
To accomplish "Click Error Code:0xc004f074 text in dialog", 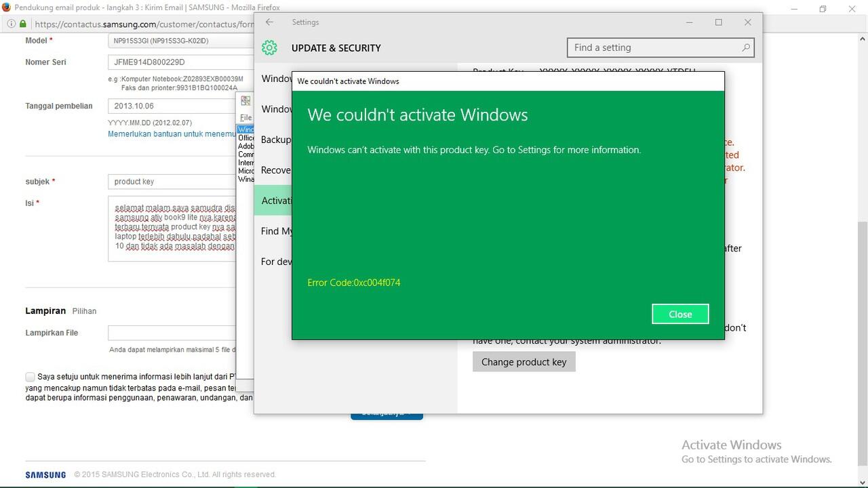I will 354,283.
